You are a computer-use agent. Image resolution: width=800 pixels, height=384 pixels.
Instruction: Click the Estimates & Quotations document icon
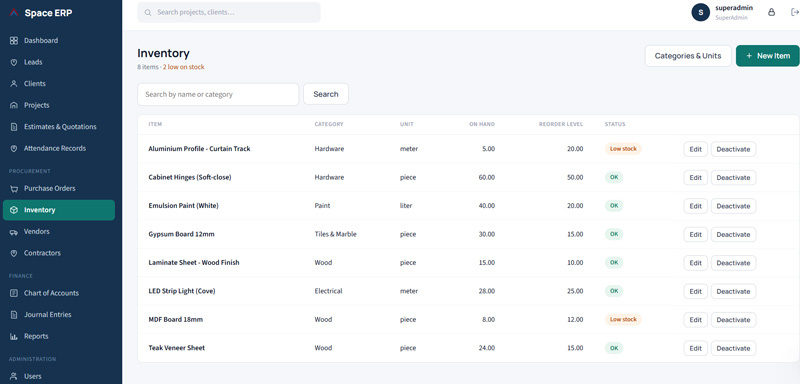pyautogui.click(x=14, y=127)
